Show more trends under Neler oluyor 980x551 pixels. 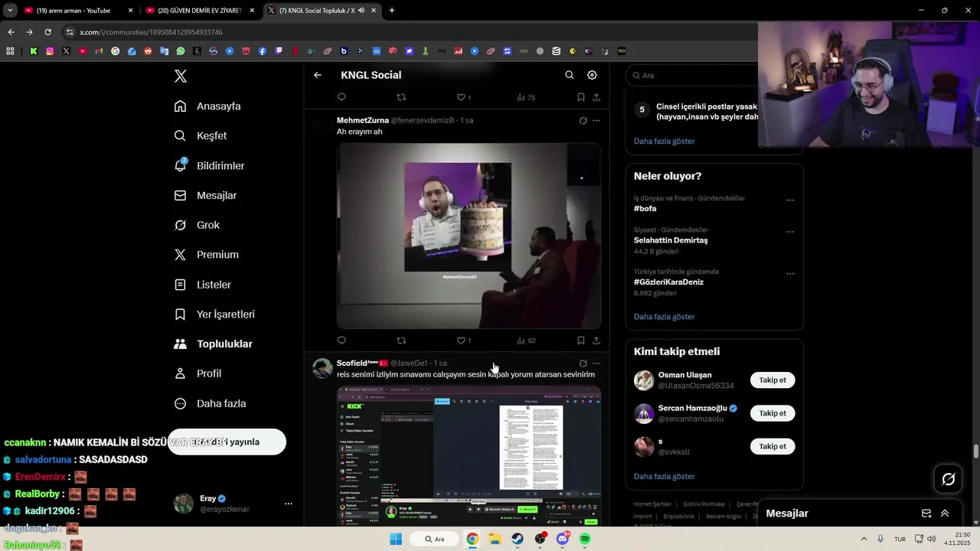tap(664, 317)
